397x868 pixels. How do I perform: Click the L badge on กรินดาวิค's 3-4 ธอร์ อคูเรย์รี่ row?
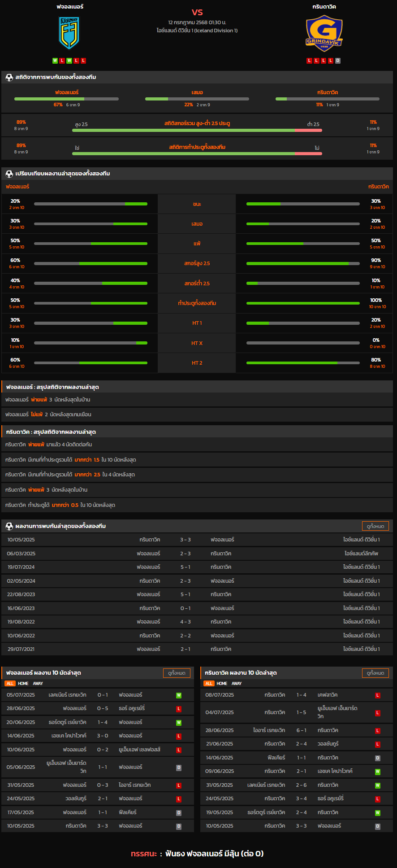[x=378, y=799]
